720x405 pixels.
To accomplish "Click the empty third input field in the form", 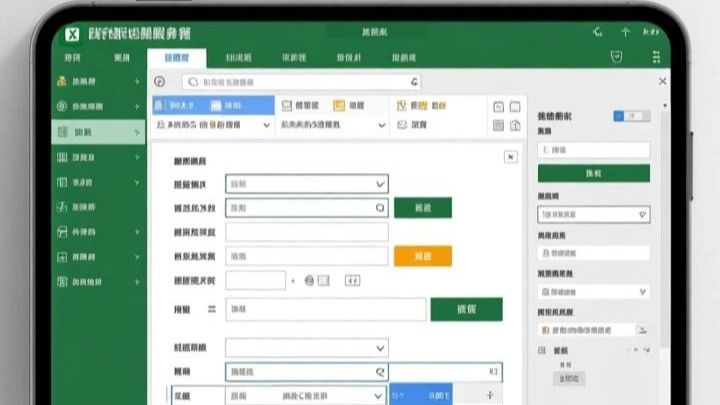I will pos(307,232).
